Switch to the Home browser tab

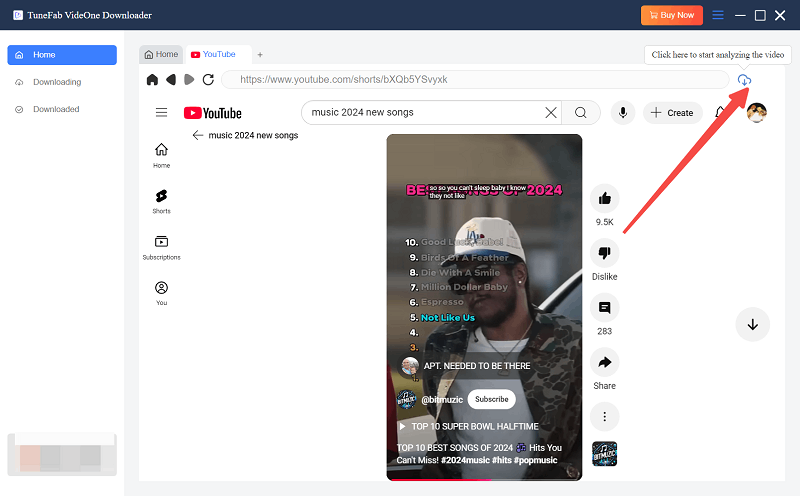point(162,54)
